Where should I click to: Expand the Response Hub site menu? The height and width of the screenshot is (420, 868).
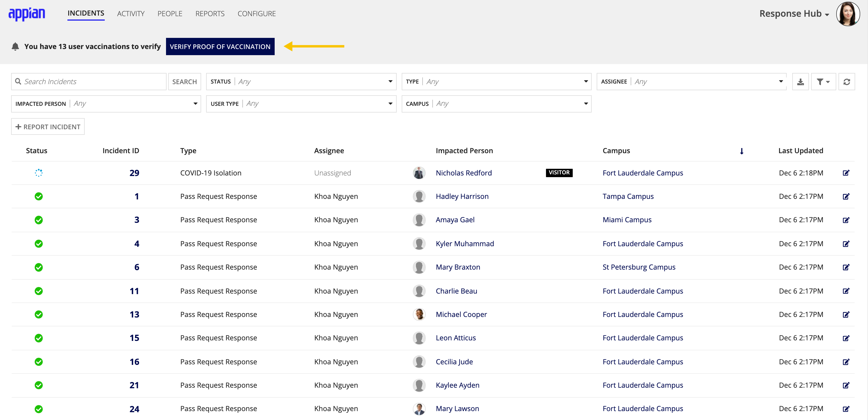click(x=794, y=14)
